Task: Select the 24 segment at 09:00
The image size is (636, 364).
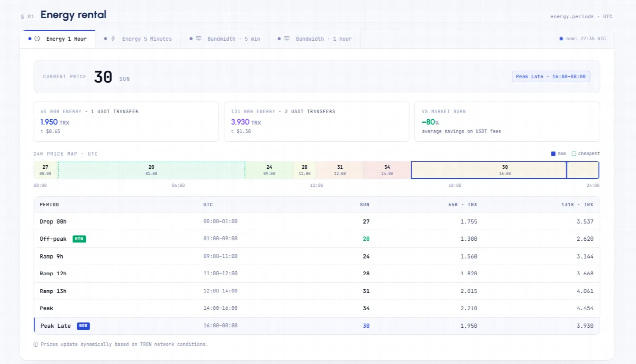Action: (269, 170)
